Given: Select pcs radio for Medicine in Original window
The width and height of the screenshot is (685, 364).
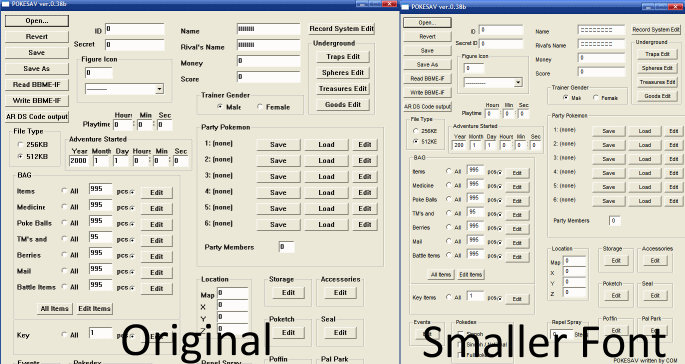Looking at the screenshot, I should tap(132, 208).
